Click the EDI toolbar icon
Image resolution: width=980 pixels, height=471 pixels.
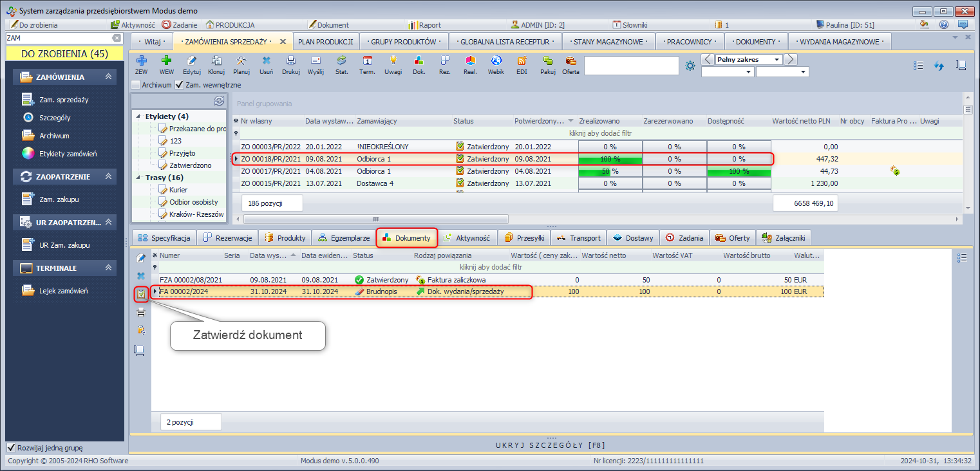pyautogui.click(x=522, y=61)
